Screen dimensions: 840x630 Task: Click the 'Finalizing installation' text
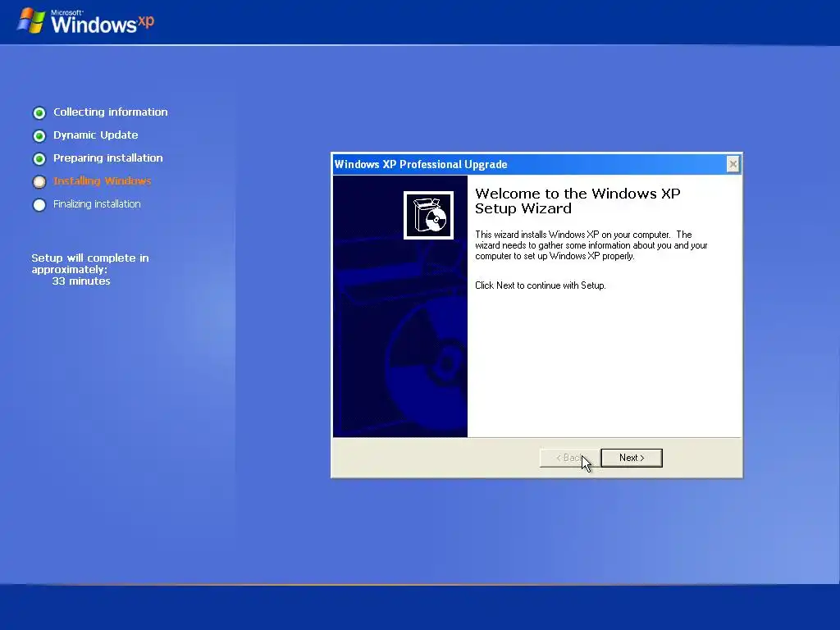[97, 204]
